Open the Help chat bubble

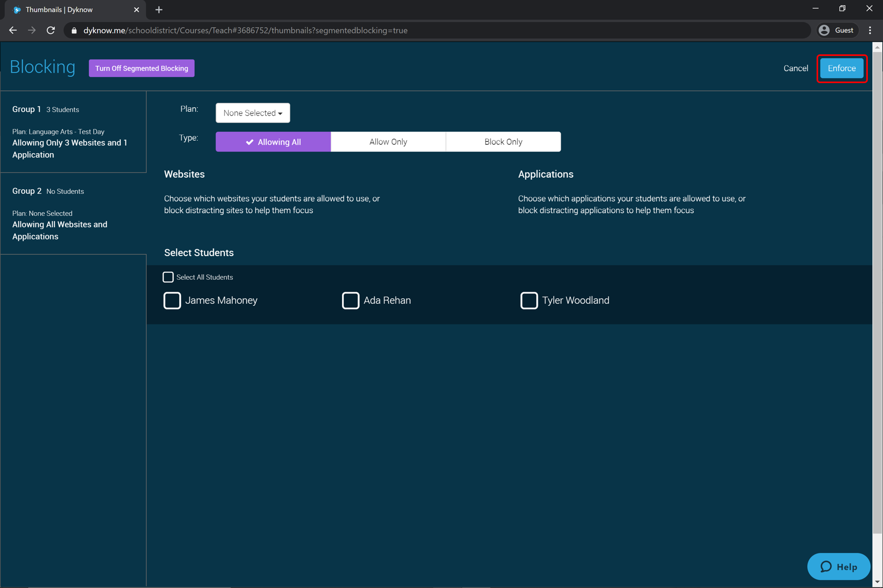pos(839,567)
